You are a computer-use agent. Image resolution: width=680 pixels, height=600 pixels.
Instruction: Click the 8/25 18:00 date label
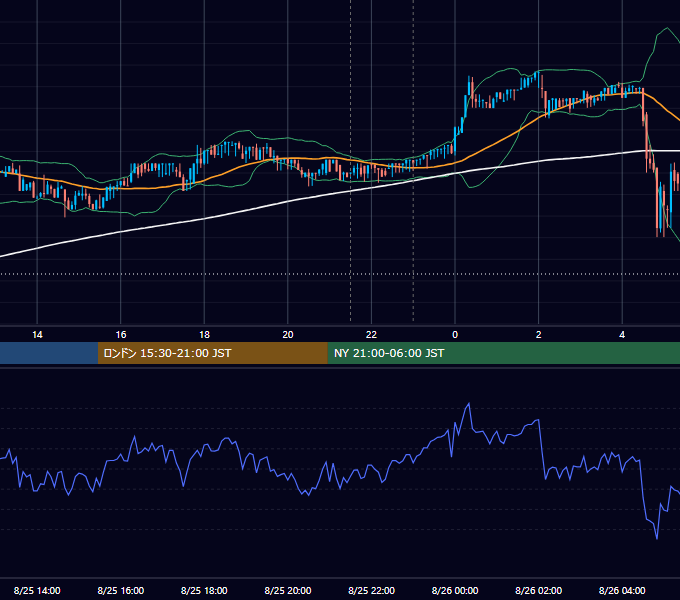204,590
